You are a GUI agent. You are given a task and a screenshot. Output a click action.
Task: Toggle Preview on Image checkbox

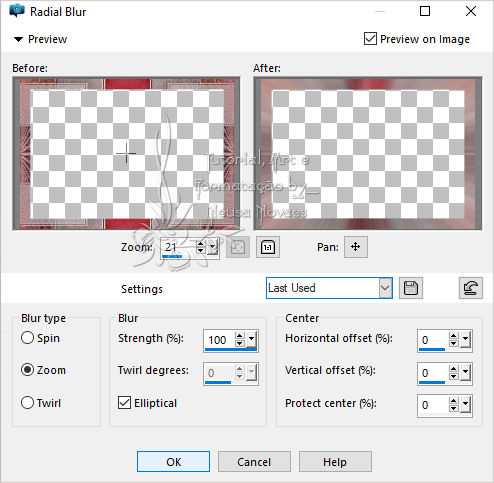pyautogui.click(x=370, y=39)
